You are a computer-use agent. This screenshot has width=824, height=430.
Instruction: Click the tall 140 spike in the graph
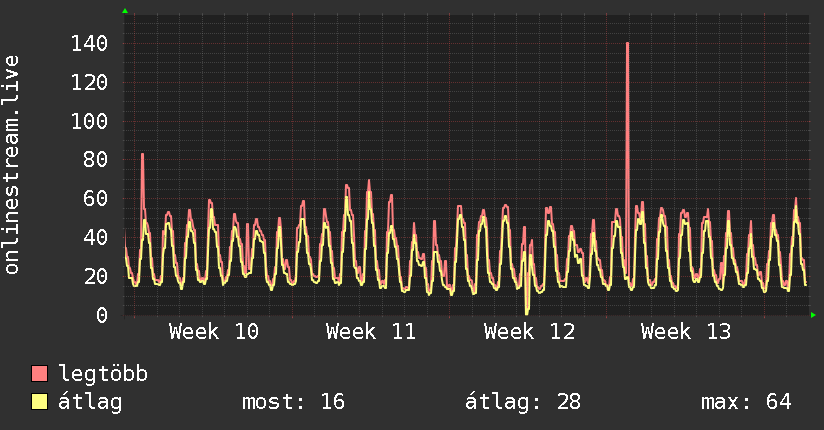[627, 158]
